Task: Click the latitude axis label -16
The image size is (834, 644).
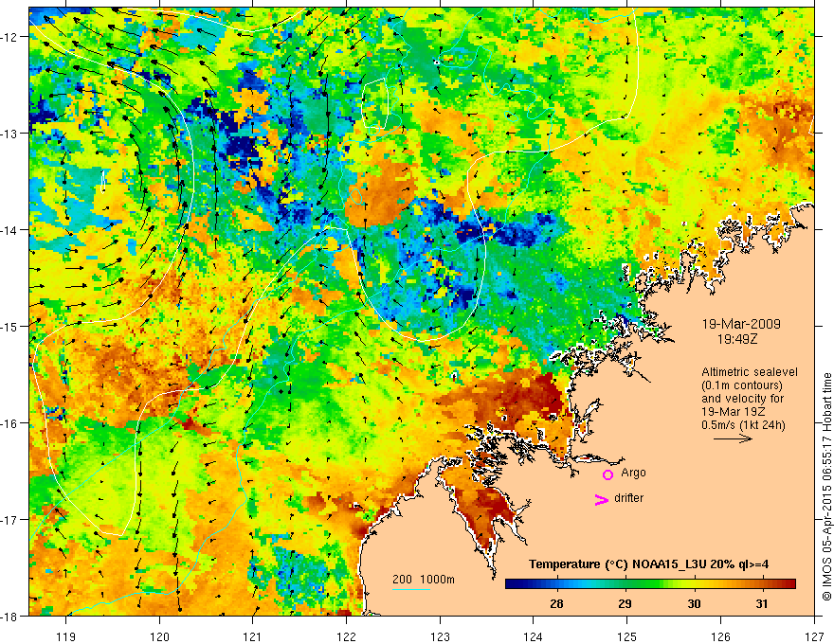Action: click(x=10, y=423)
